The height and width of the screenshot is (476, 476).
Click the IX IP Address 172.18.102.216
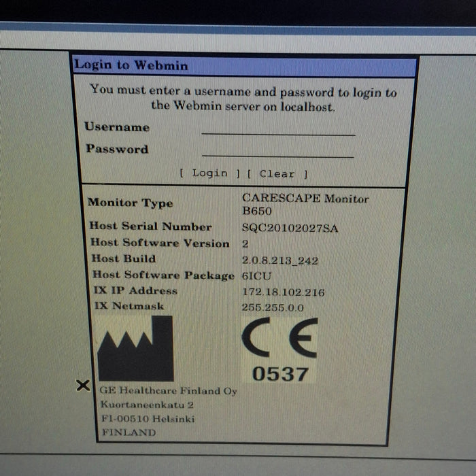(x=284, y=292)
